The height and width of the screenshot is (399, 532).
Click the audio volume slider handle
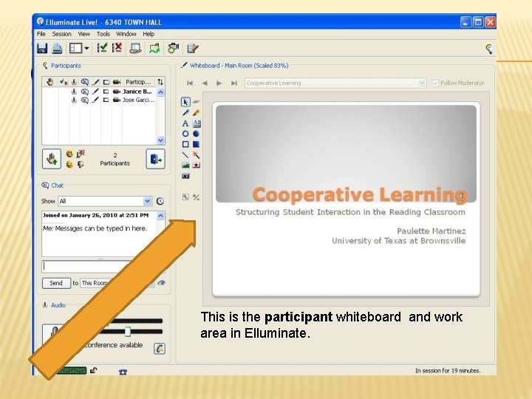pyautogui.click(x=128, y=332)
